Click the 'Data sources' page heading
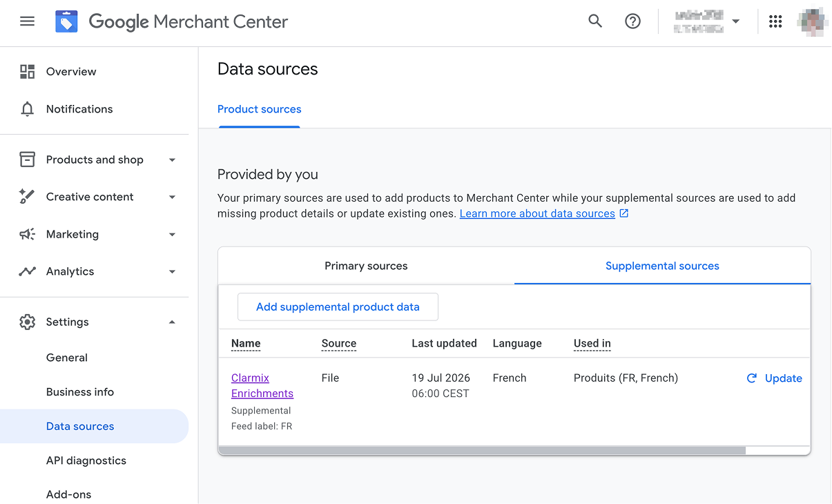 pos(268,69)
